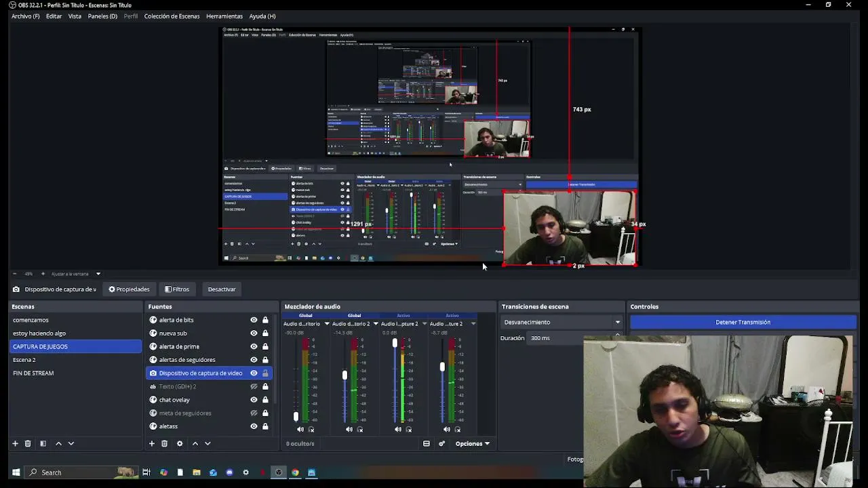This screenshot has width=868, height=488.
Task: Select the comenzamos scene
Action: pyautogui.click(x=76, y=320)
